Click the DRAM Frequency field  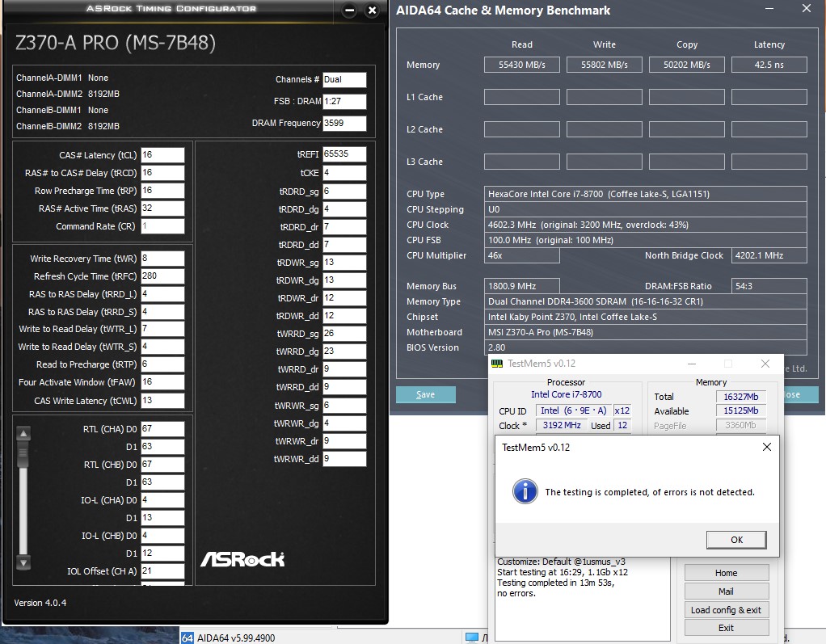tap(344, 123)
